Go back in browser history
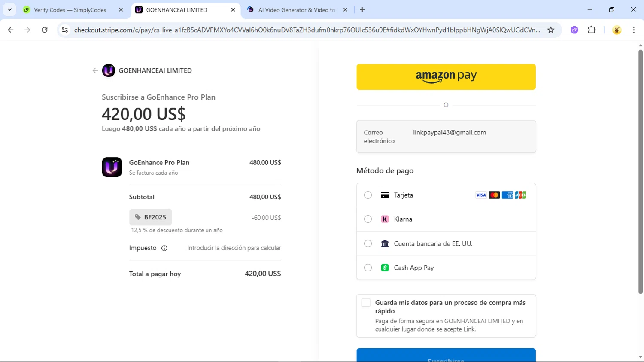 pos(11,30)
